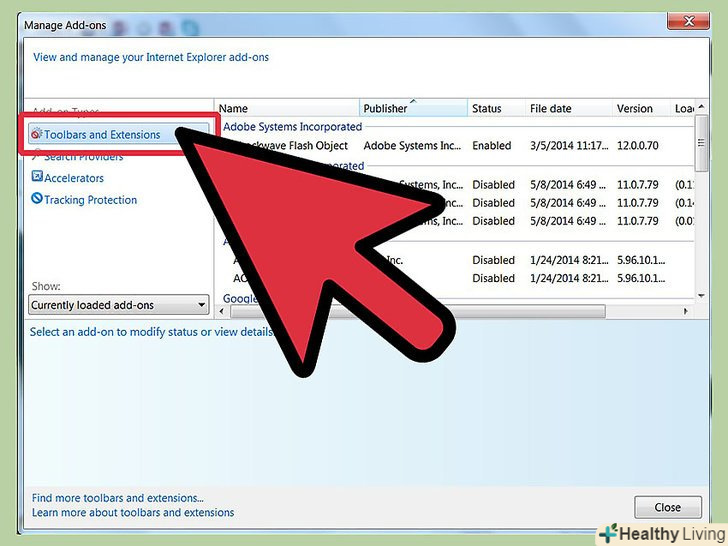728x546 pixels.
Task: Click the Tracking Protection blocked icon
Action: click(37, 198)
